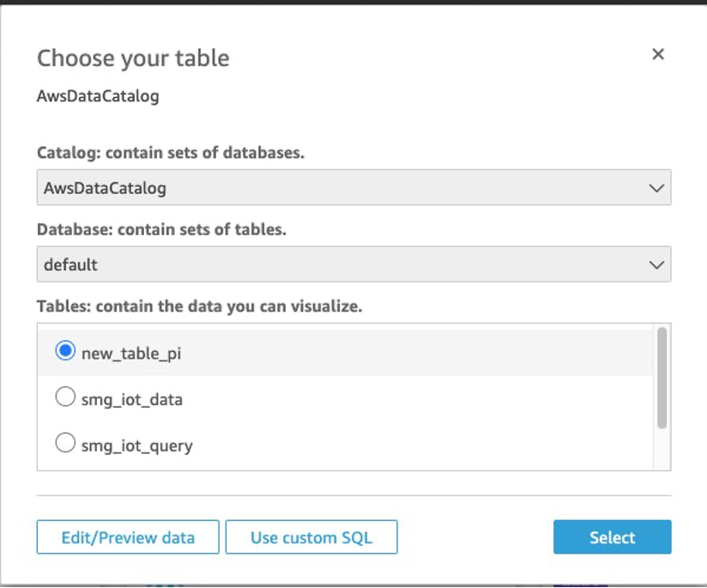Click the Catalog field label text
This screenshot has width=707, height=588.
coord(171,153)
